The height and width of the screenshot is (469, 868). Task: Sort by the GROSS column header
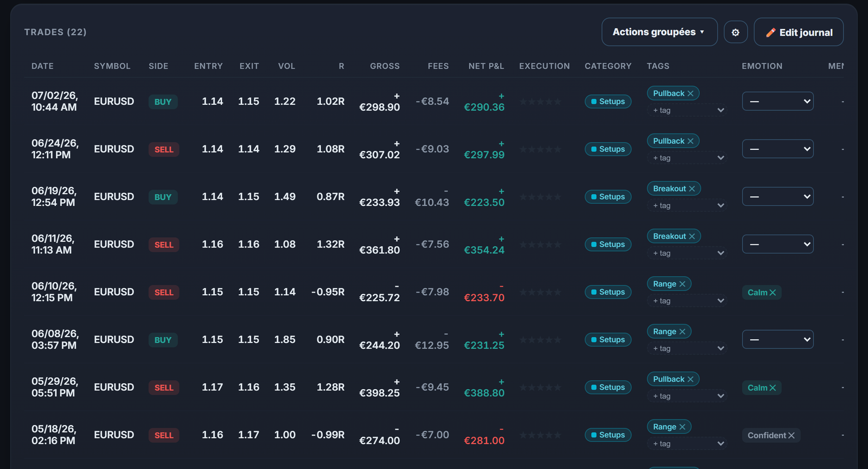tap(385, 66)
